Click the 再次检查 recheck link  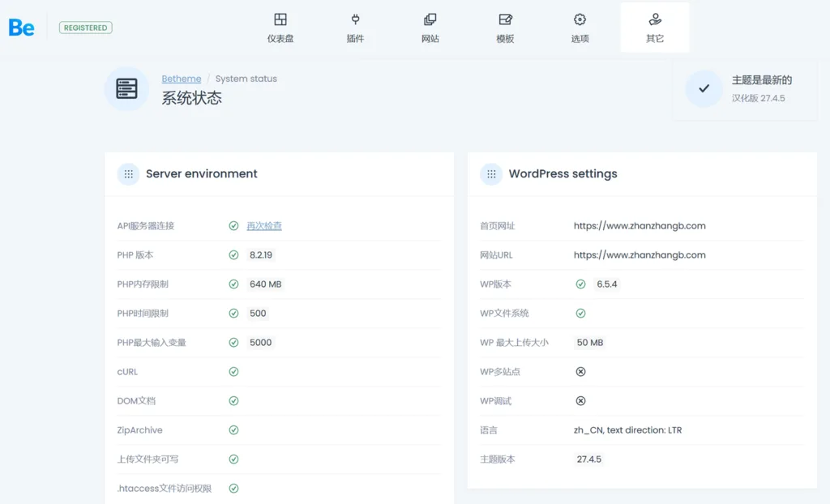[x=264, y=226]
